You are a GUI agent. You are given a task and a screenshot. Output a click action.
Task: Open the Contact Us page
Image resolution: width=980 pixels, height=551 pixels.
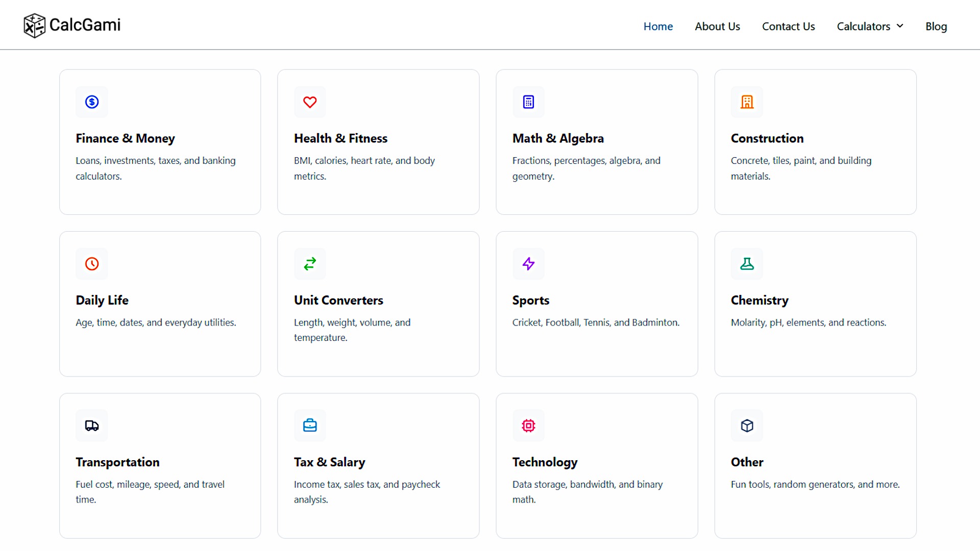tap(788, 27)
